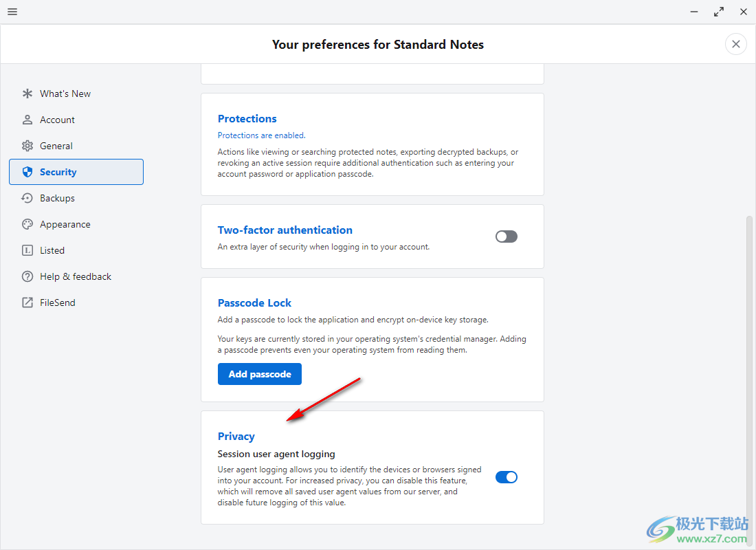Image resolution: width=756 pixels, height=550 pixels.
Task: Select the Security pane
Action: click(76, 172)
